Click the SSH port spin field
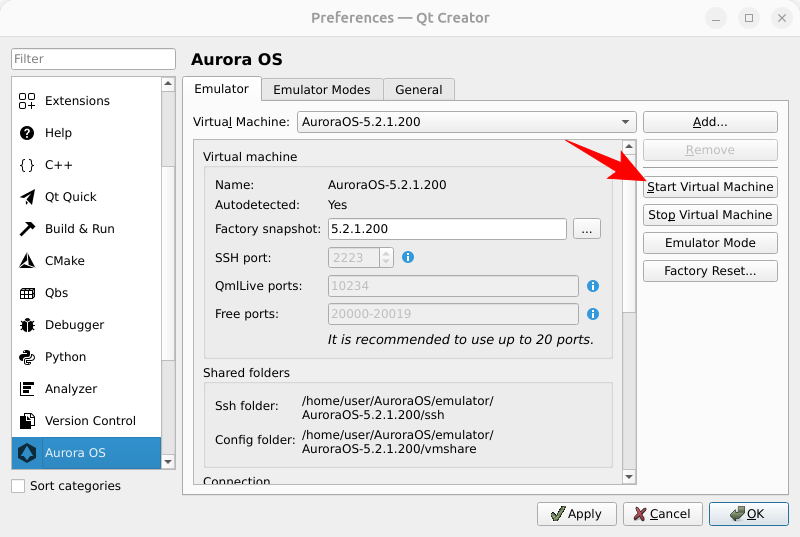The width and height of the screenshot is (800, 537). point(354,258)
